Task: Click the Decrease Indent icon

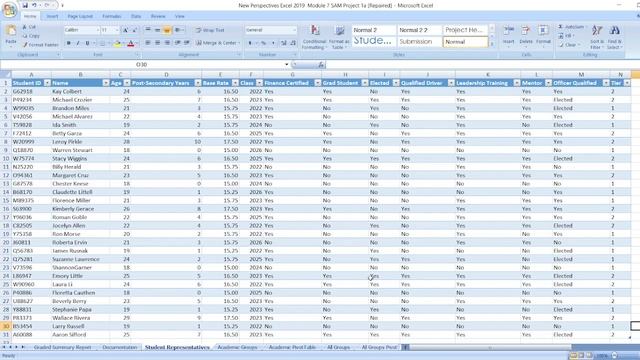Action: pos(178,42)
